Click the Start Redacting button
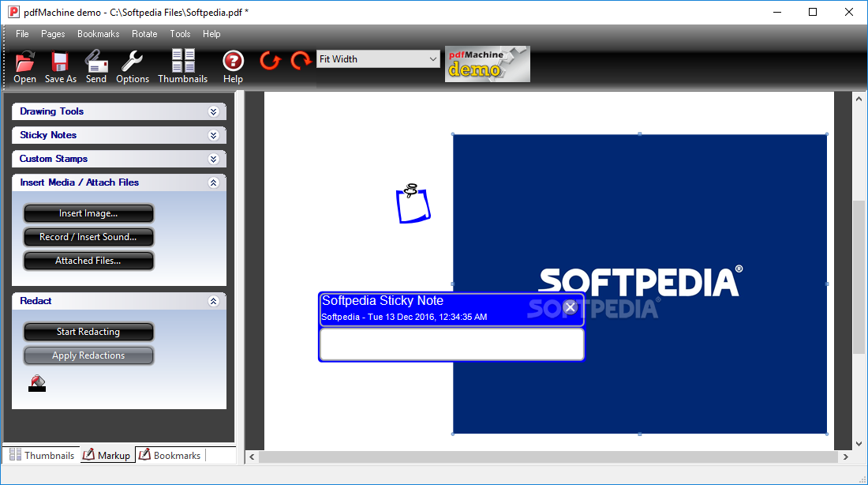 pos(88,332)
